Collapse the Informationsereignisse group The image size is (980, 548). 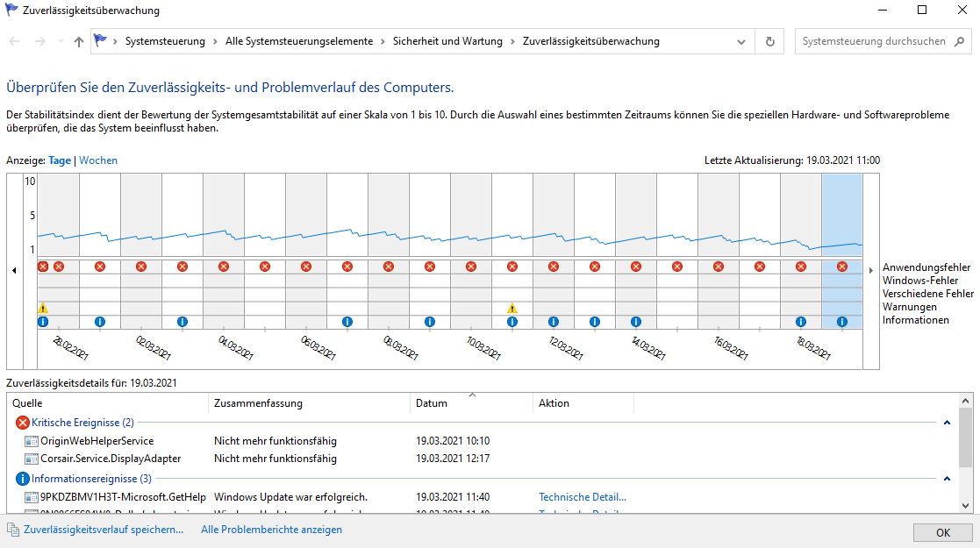click(947, 479)
